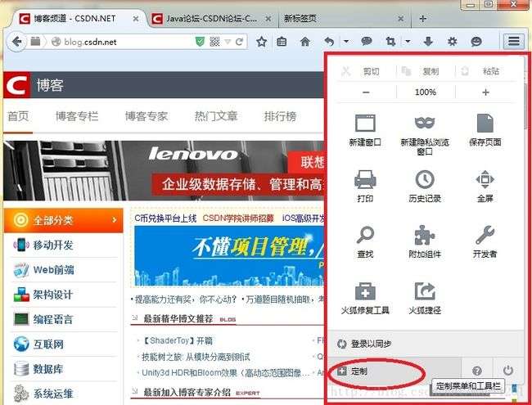Open a new tab with the plus button
532x405 pixels.
pos(422,19)
